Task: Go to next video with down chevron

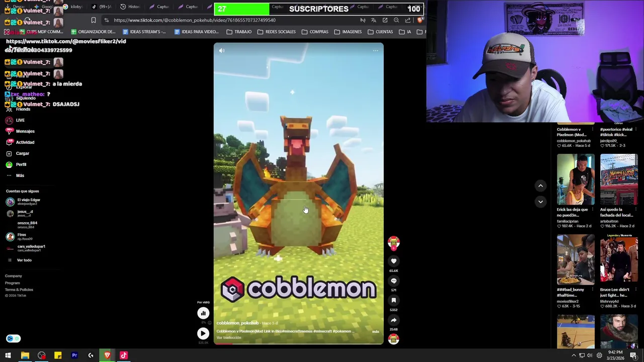Action: click(540, 202)
